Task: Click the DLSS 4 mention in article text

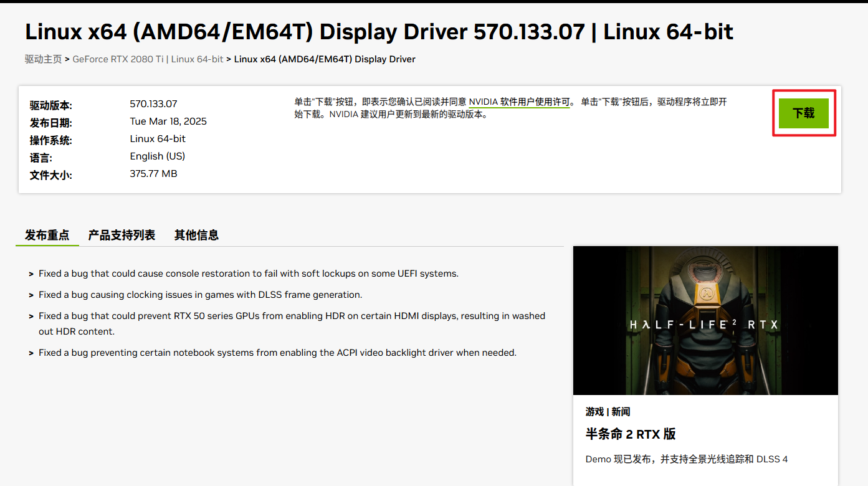Action: tap(773, 459)
